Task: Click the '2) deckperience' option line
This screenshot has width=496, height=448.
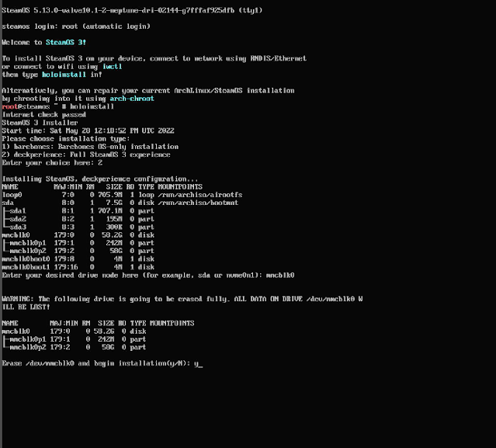Action: tap(86, 155)
